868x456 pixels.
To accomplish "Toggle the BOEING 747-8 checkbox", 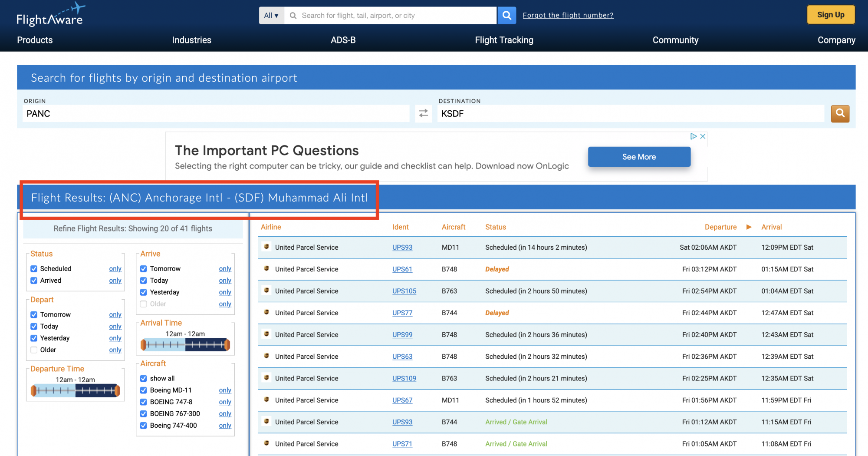I will pyautogui.click(x=144, y=402).
